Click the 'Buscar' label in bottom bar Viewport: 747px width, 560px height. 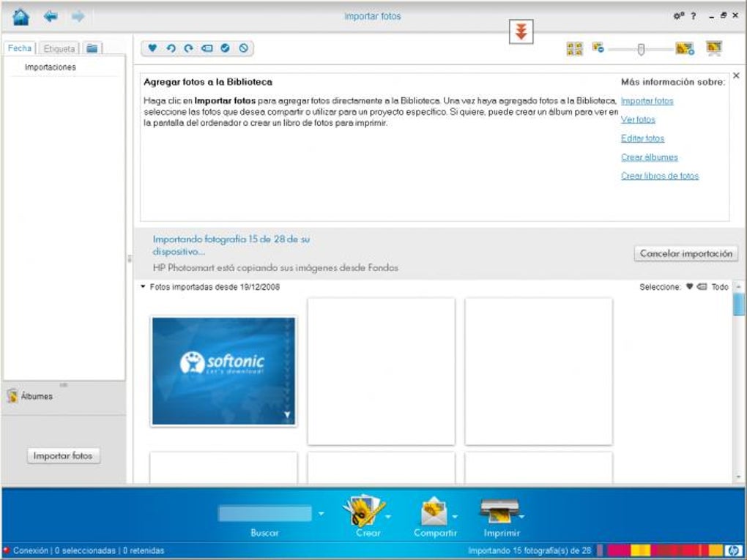tap(264, 533)
